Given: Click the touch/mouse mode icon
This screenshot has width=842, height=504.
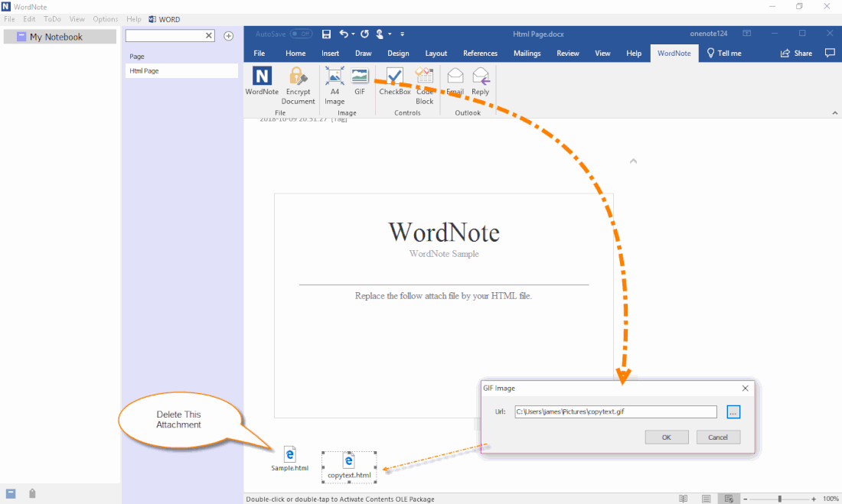Looking at the screenshot, I should click(380, 34).
